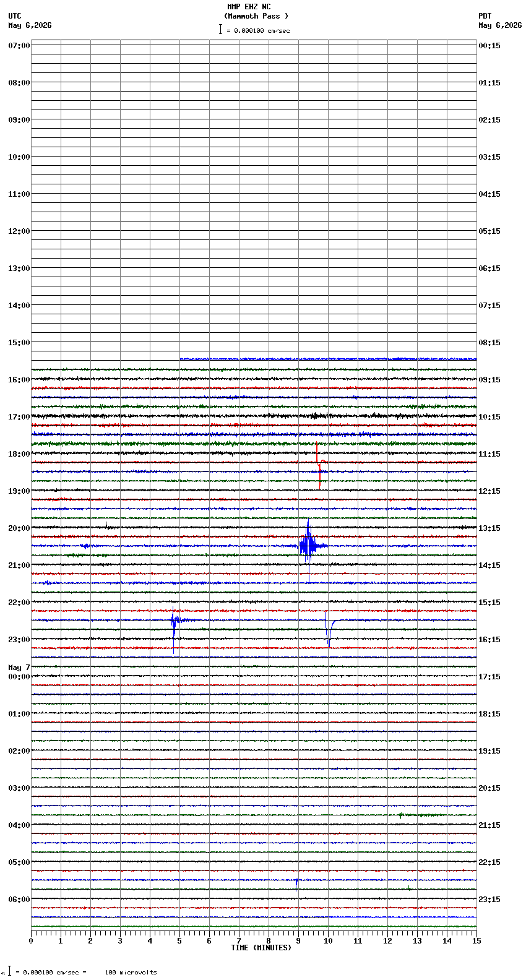This screenshot has height=980, width=526.
Task: Click the 13:00 UTC time label
Action: (x=19, y=269)
